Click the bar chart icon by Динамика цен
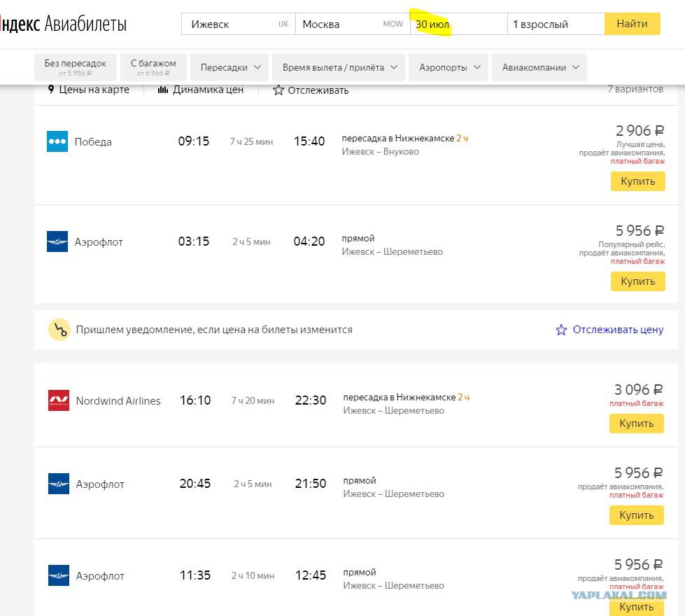685x616 pixels. 163,90
